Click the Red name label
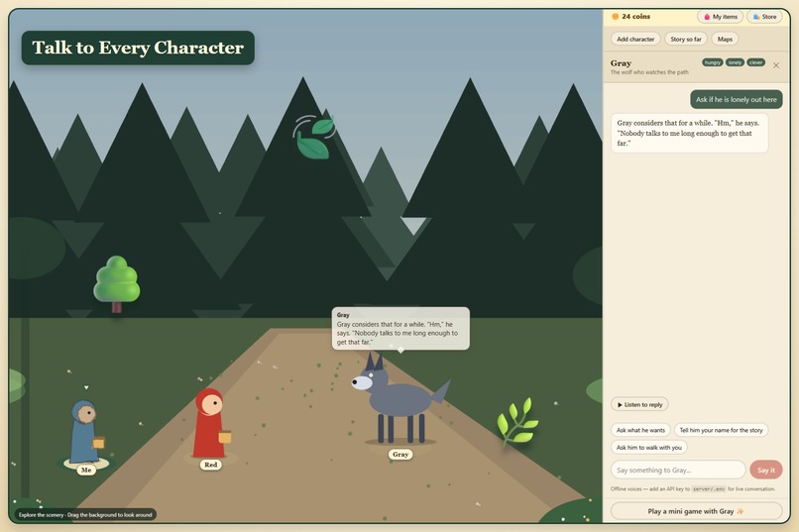Viewport: 799px width, 532px height. click(210, 465)
